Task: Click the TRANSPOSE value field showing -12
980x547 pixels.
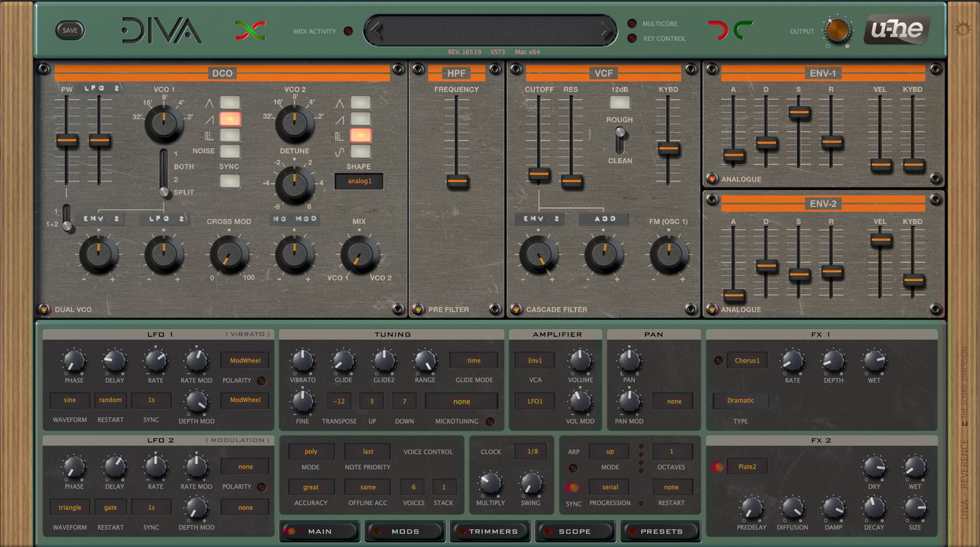Action: tap(339, 401)
